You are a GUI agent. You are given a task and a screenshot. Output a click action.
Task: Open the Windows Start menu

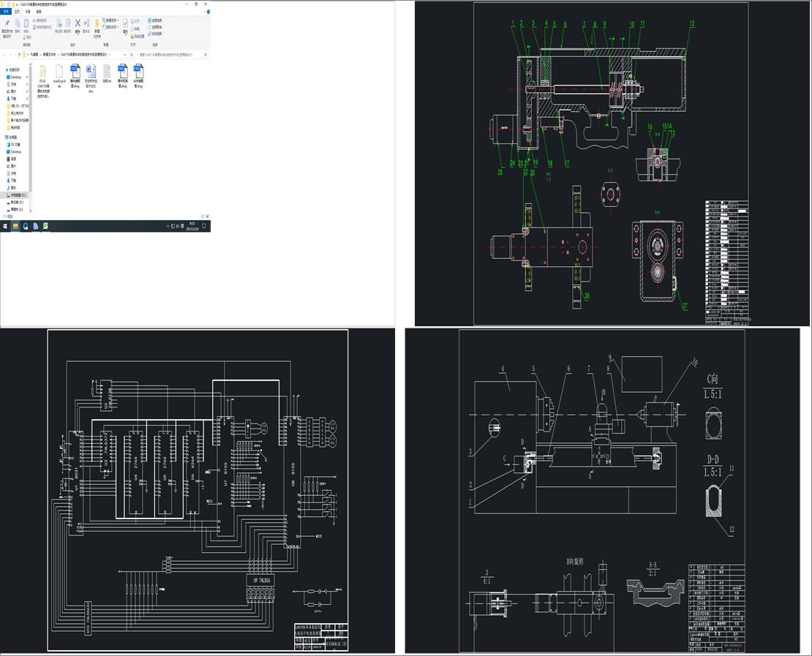tap(5, 226)
